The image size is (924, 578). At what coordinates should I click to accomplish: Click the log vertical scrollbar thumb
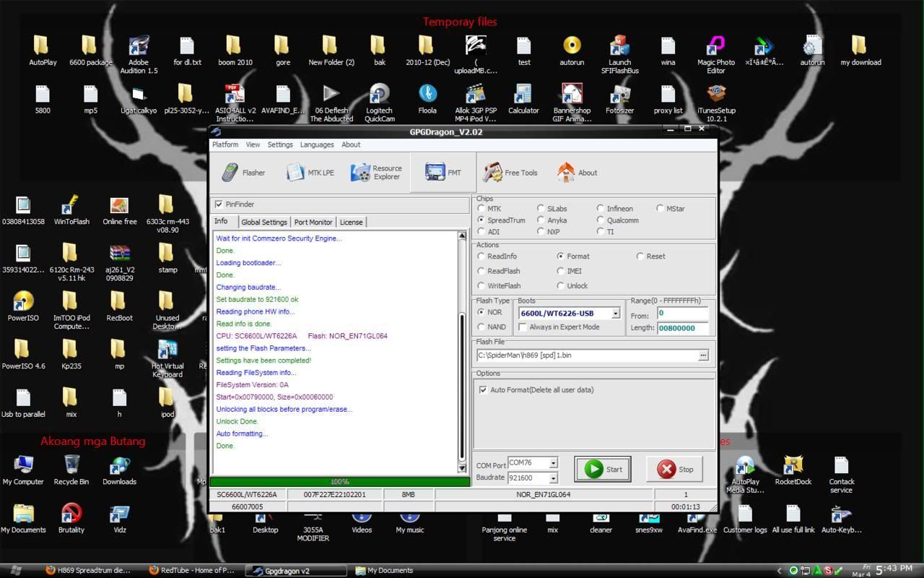click(x=462, y=389)
